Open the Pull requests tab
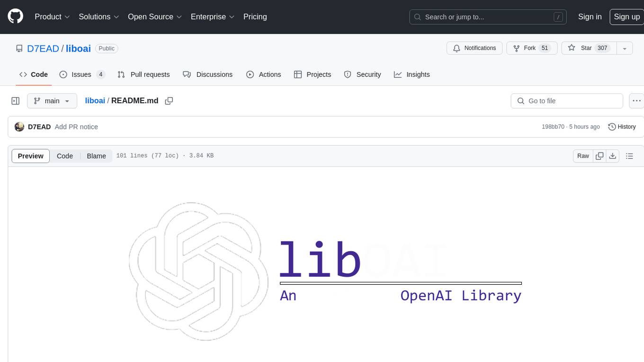This screenshot has height=362, width=644. (x=143, y=74)
